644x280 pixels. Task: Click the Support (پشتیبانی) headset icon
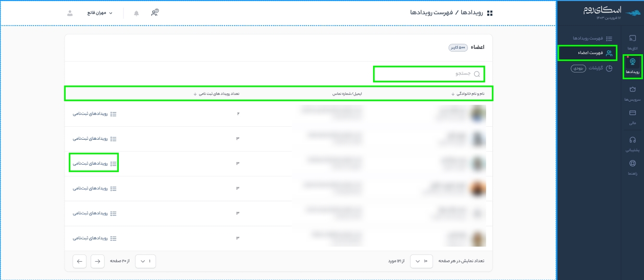click(x=633, y=143)
